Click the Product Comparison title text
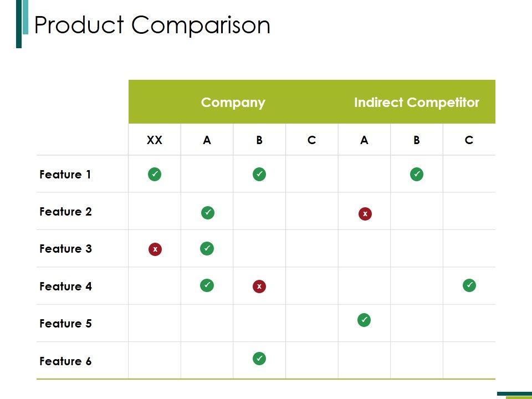This screenshot has height=399, width=532. [152, 25]
